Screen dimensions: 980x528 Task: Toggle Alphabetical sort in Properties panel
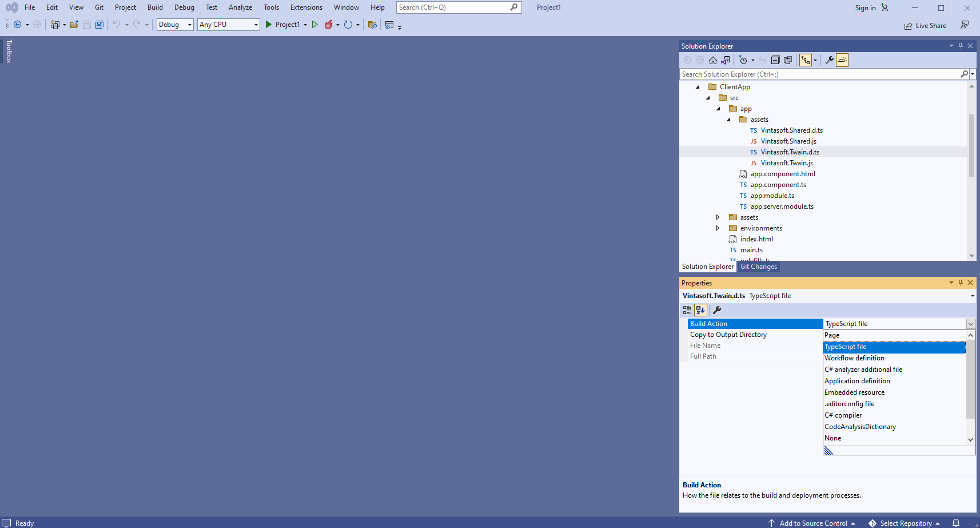coord(700,310)
